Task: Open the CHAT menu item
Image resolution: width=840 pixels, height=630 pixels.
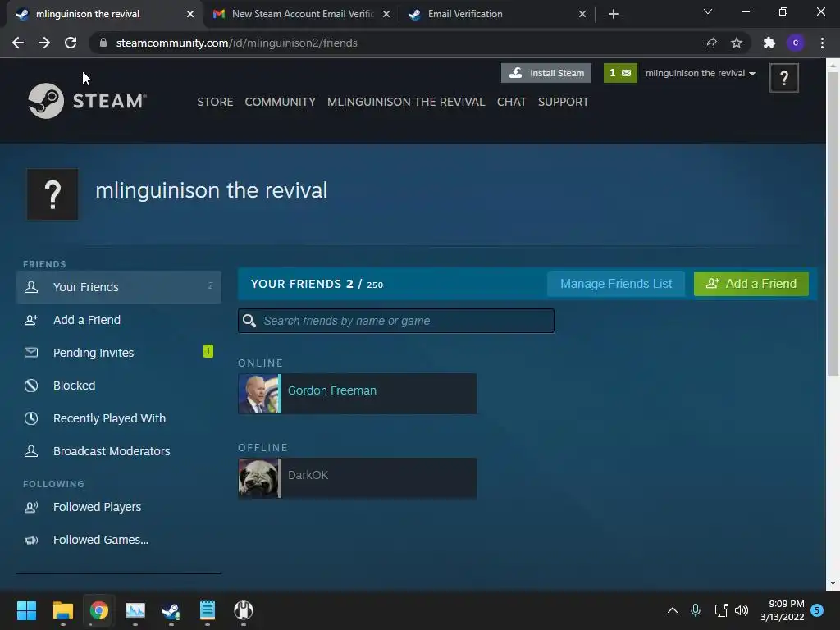Action: [512, 102]
